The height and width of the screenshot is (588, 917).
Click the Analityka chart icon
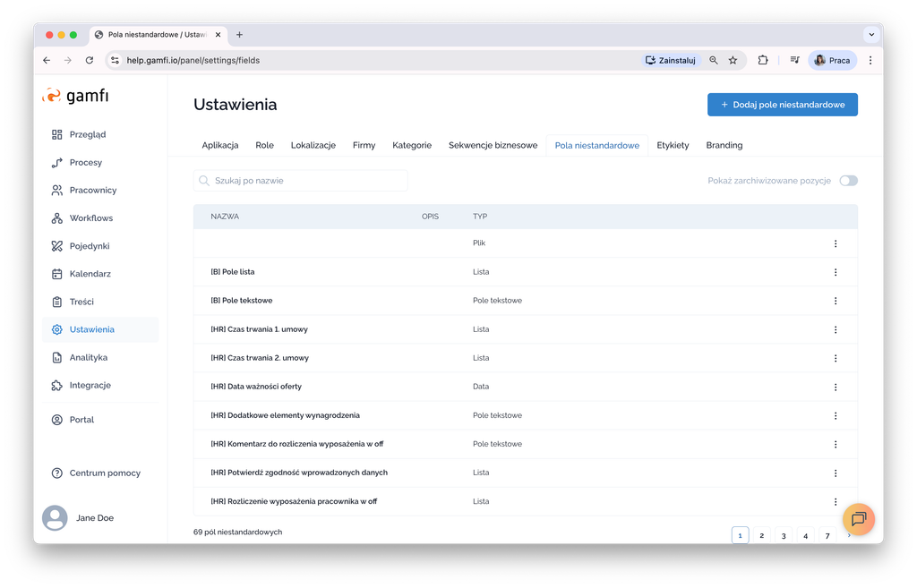(57, 357)
